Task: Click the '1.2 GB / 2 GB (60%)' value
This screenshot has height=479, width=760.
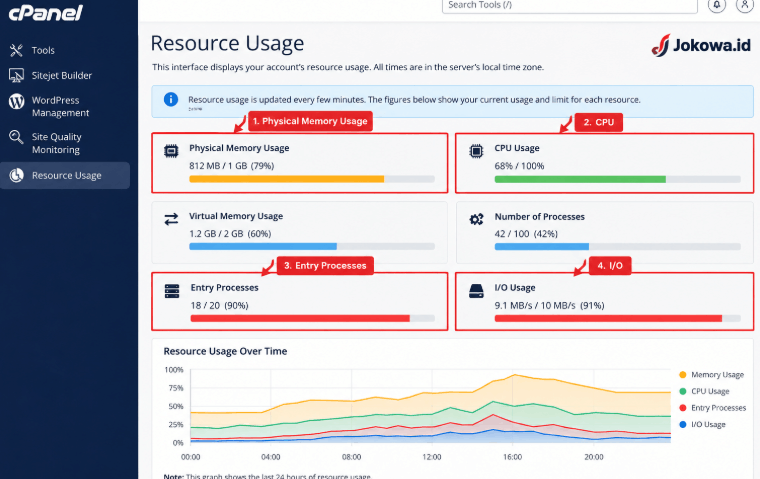Action: (x=230, y=234)
